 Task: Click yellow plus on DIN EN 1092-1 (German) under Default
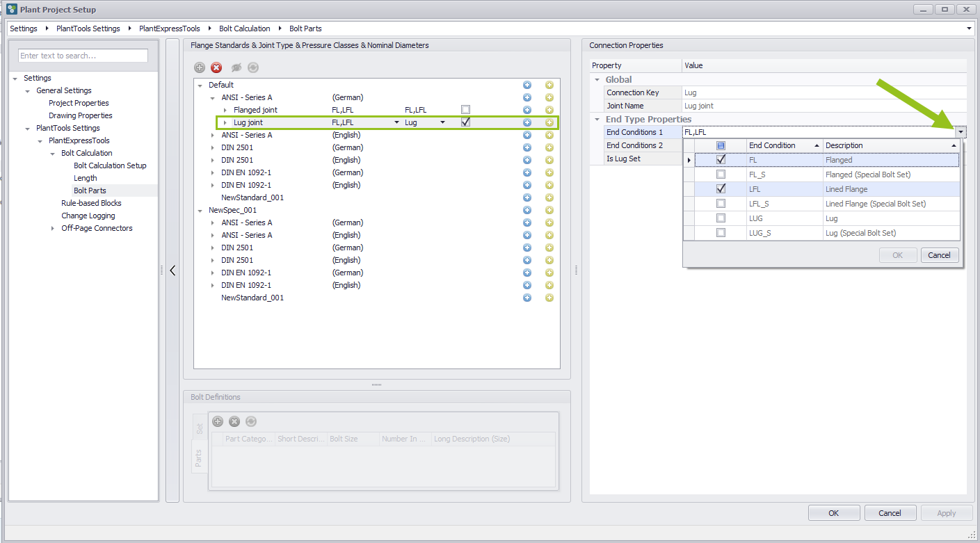(x=549, y=172)
